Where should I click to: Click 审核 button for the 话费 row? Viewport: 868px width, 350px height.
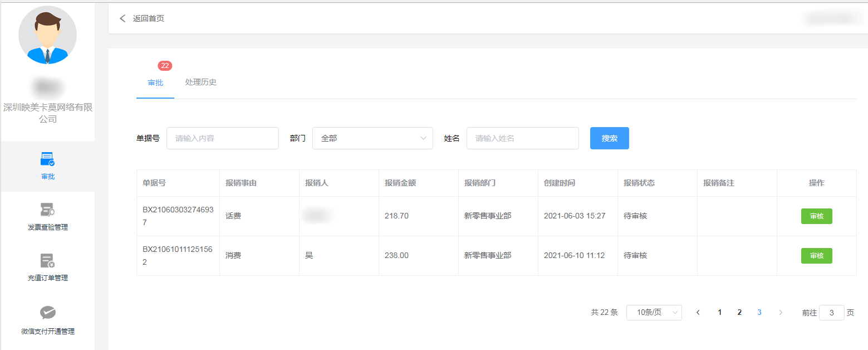(x=816, y=216)
